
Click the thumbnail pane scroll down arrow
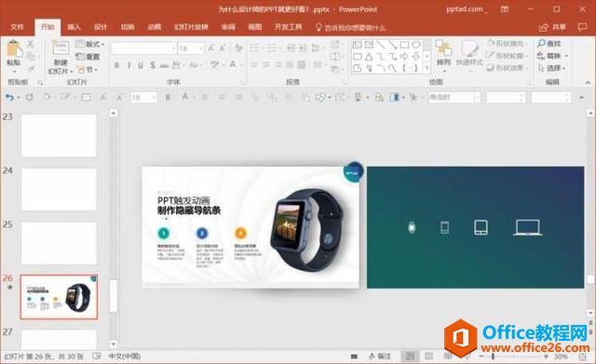[114, 344]
